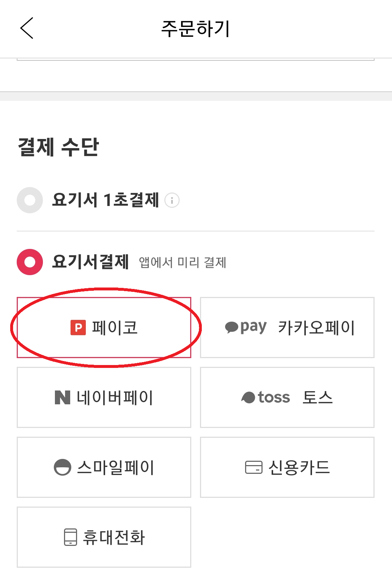Choose the 신용카드 payment option
The image size is (392, 575).
tap(287, 467)
